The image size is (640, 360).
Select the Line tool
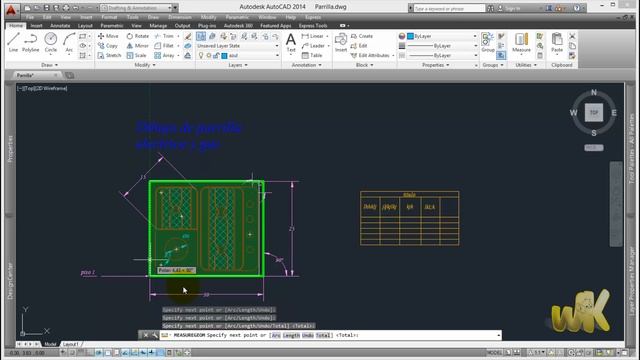tap(13, 42)
